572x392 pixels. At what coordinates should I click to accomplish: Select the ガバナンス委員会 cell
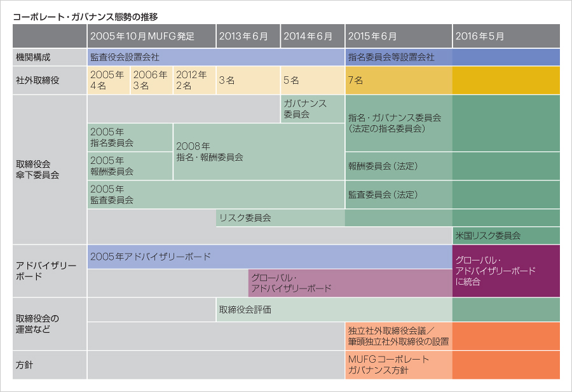(313, 109)
